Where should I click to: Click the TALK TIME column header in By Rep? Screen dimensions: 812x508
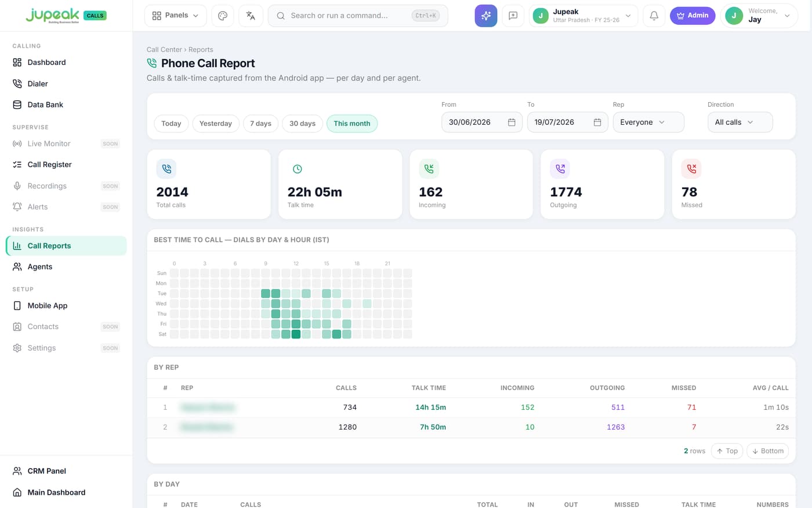(x=429, y=388)
